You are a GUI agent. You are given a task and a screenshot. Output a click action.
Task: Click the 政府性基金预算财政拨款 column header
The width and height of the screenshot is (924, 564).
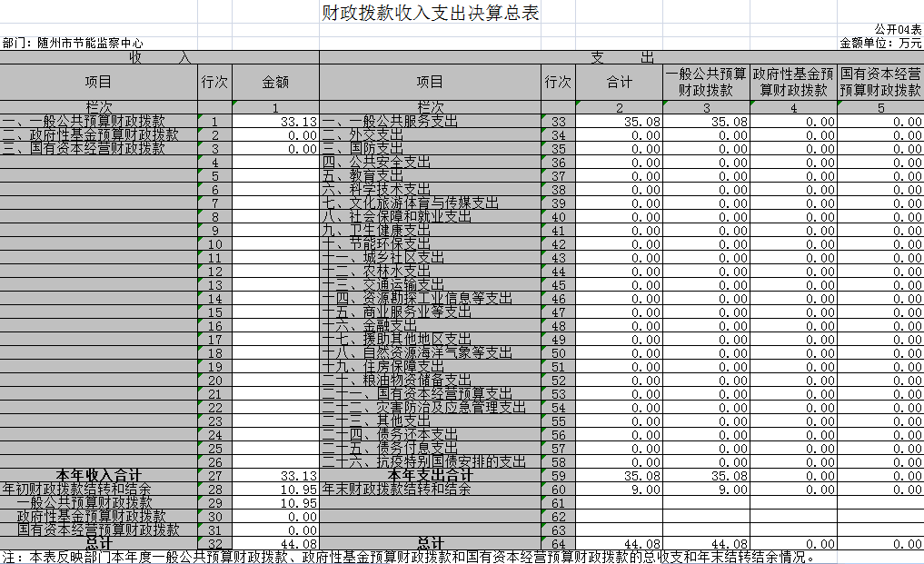(x=793, y=82)
